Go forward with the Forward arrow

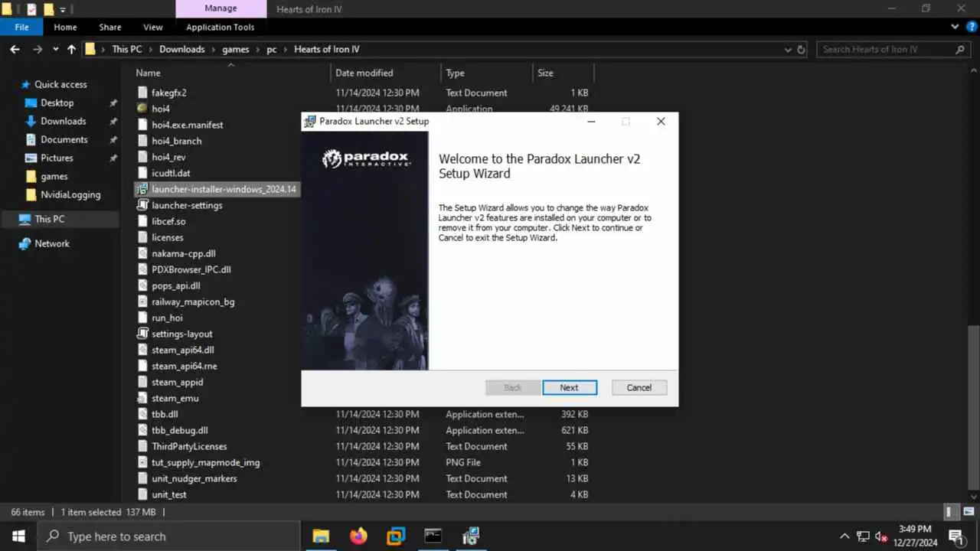pyautogui.click(x=38, y=49)
